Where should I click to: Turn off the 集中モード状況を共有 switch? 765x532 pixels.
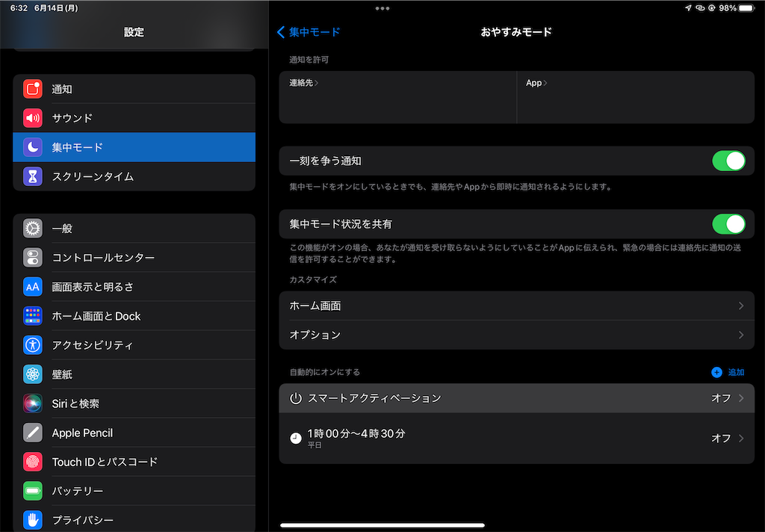[728, 224]
